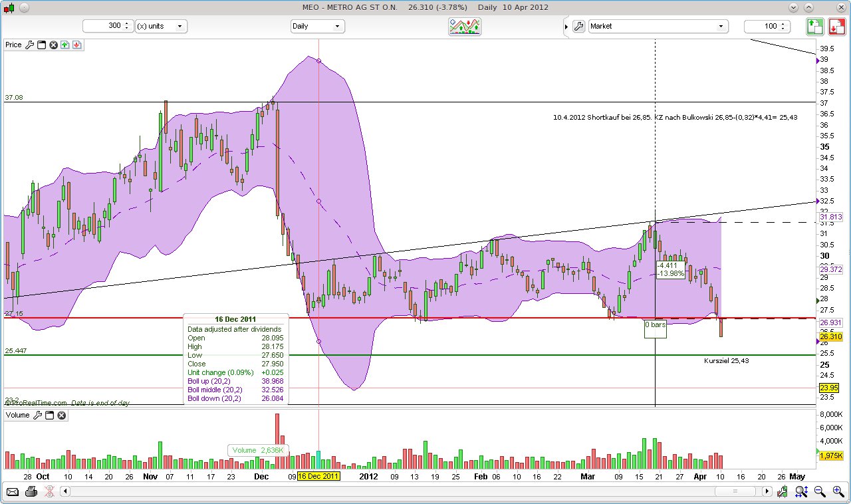The image size is (851, 504).
Task: Increment the 300 bars stepper
Action: (x=128, y=23)
